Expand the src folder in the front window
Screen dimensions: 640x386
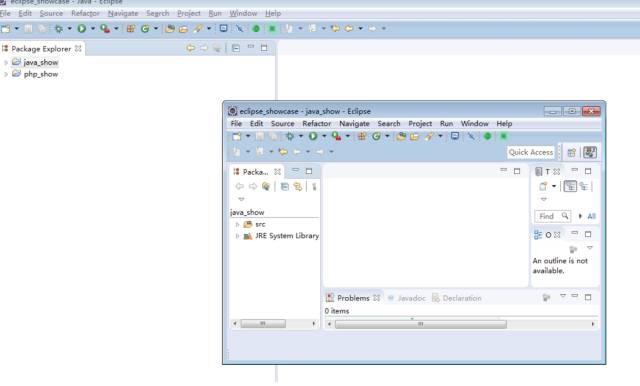(x=237, y=224)
